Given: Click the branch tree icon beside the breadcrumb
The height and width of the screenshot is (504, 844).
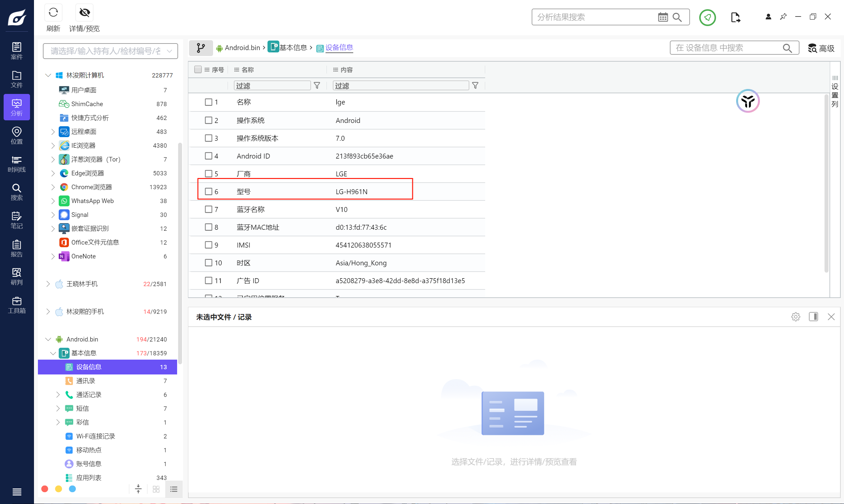Looking at the screenshot, I should pos(201,48).
